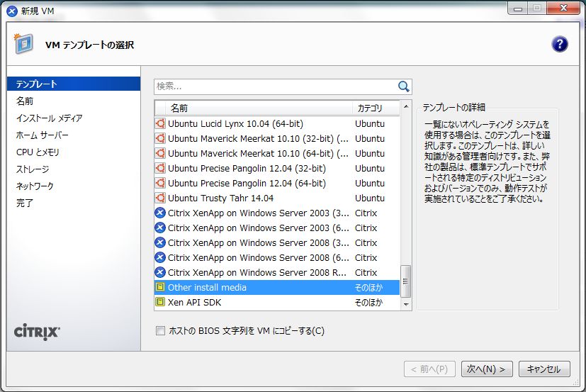Click the Xen API SDK template icon
The height and width of the screenshot is (392, 586).
[x=160, y=302]
